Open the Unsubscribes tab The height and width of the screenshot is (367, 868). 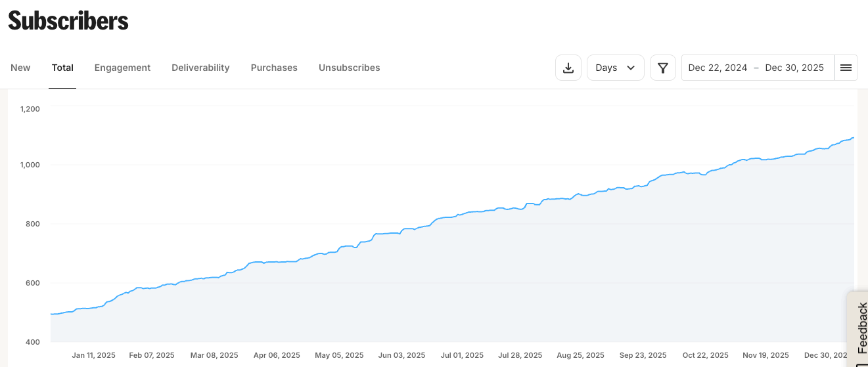click(349, 68)
